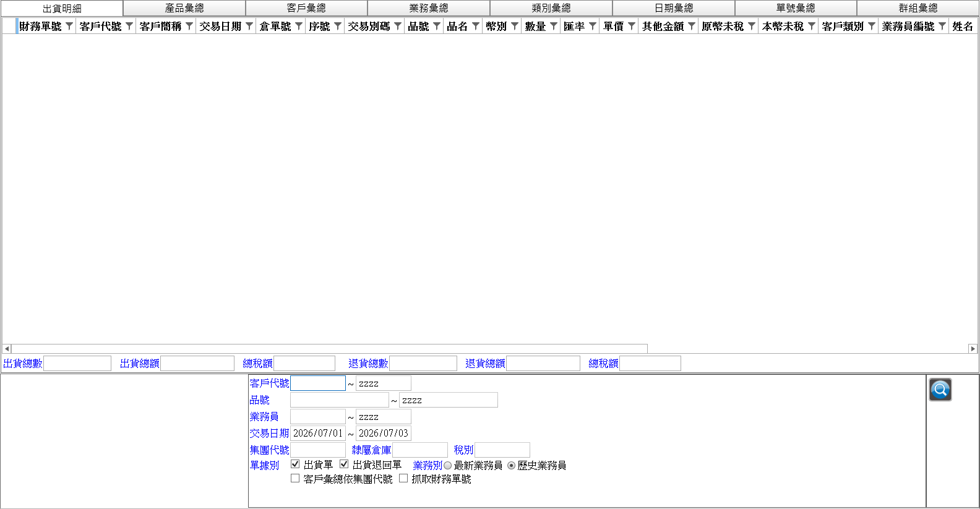Switch to the 業務彙總 tab
This screenshot has width=980, height=509.
point(429,8)
